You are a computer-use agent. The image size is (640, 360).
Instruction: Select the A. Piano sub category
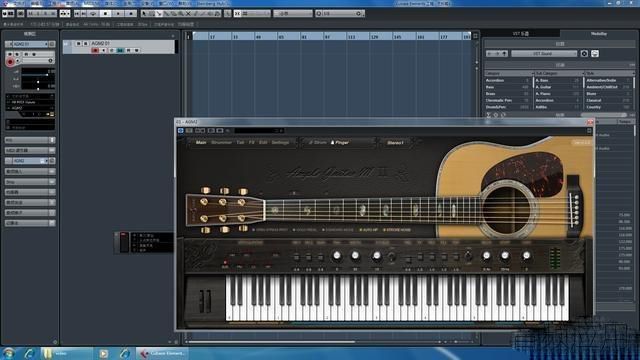click(x=558, y=93)
